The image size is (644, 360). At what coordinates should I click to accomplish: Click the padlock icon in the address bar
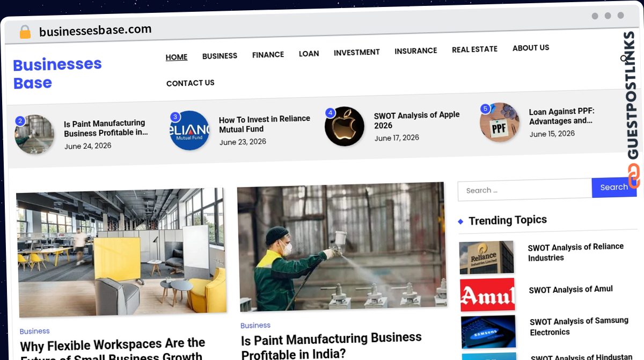(x=25, y=32)
